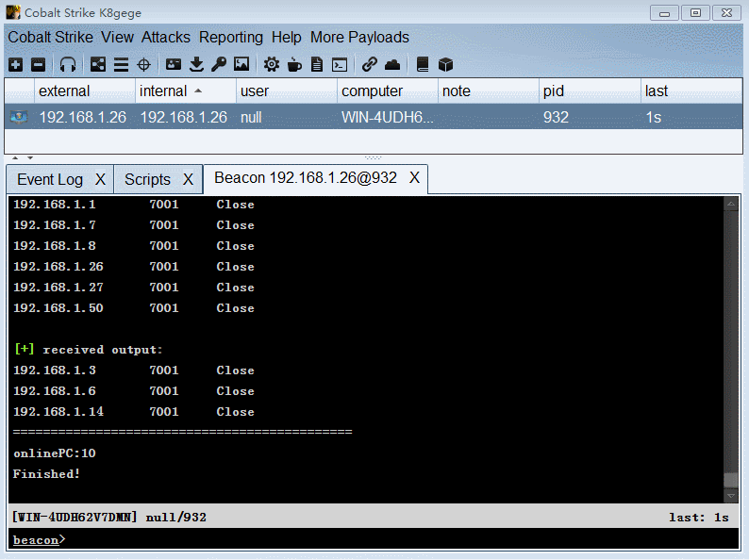Switch to the session table view icon
The width and height of the screenshot is (749, 560).
121,64
